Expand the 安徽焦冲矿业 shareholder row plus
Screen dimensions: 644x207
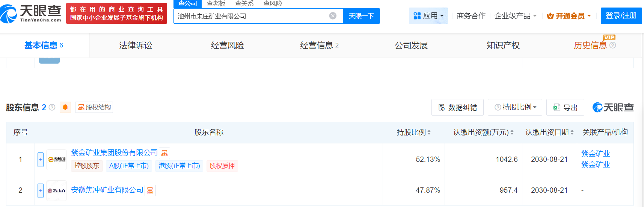coord(41,190)
